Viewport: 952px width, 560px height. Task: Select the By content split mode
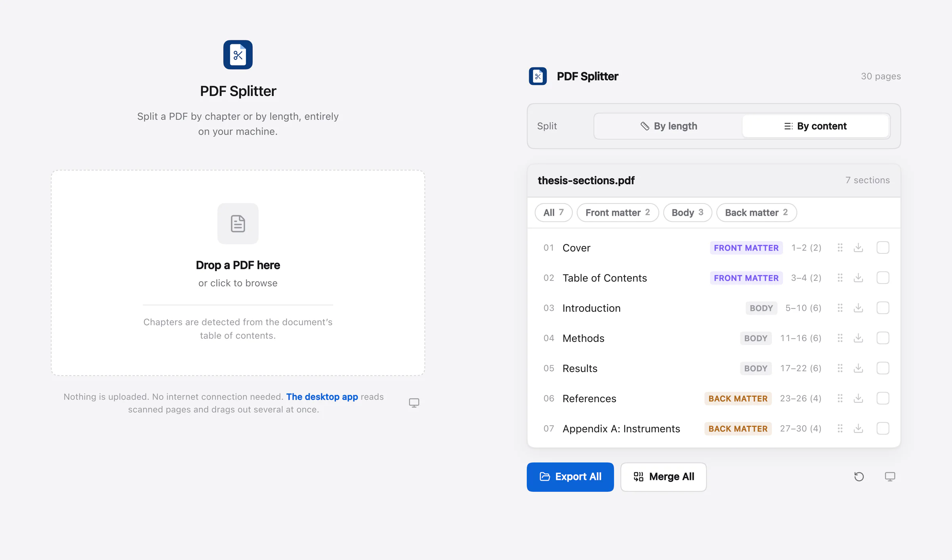[x=816, y=126]
